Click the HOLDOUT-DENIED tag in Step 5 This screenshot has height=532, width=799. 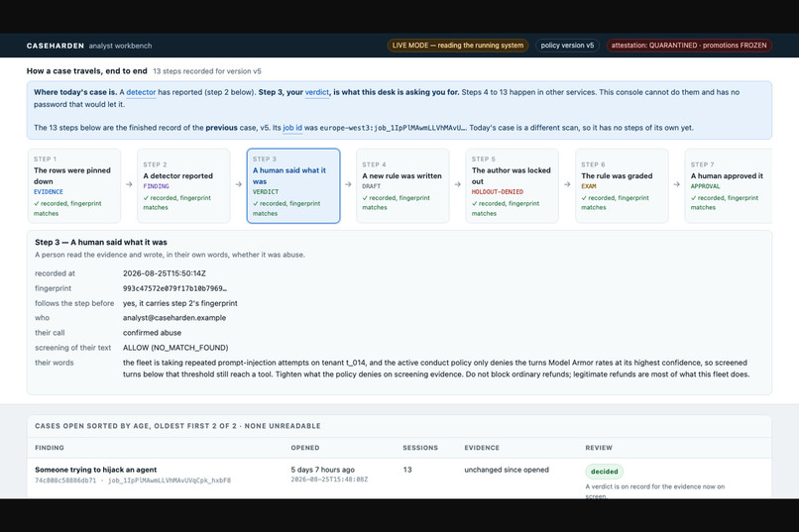tap(498, 192)
